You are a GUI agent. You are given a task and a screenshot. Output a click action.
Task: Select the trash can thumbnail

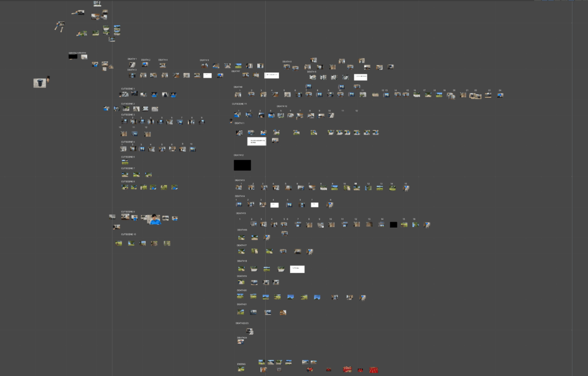click(39, 83)
